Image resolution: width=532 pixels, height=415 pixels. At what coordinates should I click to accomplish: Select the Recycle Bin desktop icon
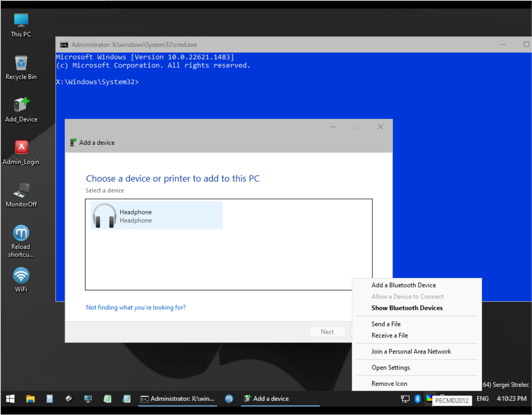click(21, 68)
